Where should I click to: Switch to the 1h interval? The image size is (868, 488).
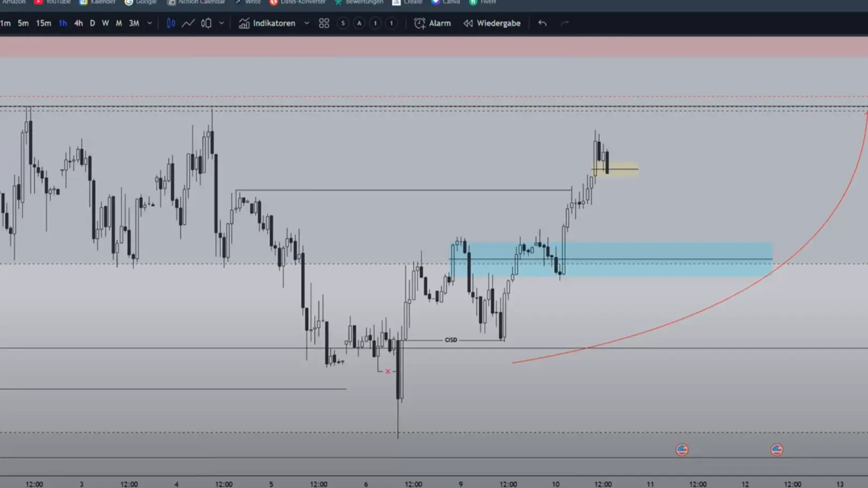(x=63, y=23)
